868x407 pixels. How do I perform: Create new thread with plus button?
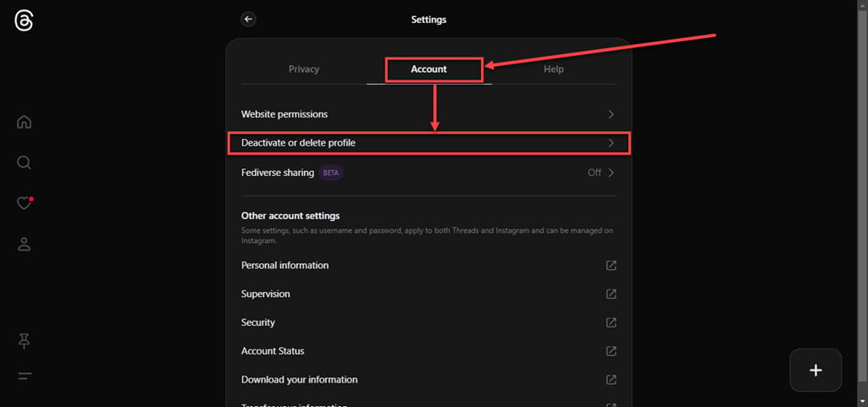point(815,370)
